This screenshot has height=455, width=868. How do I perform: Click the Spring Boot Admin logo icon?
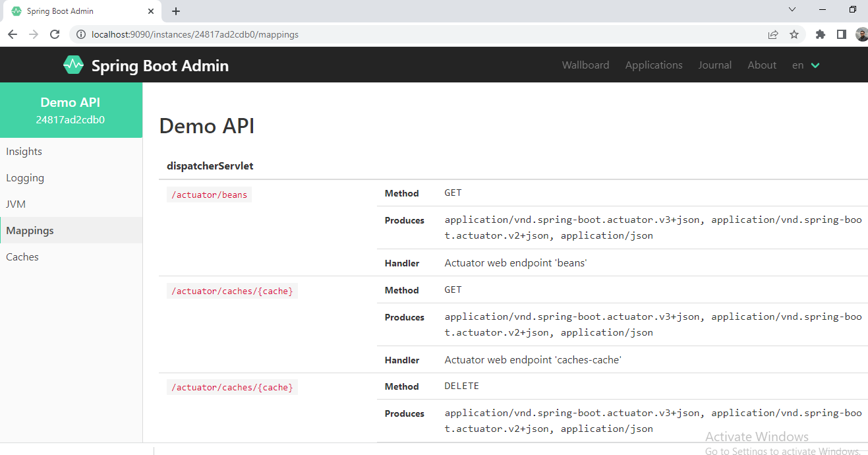pos(73,65)
